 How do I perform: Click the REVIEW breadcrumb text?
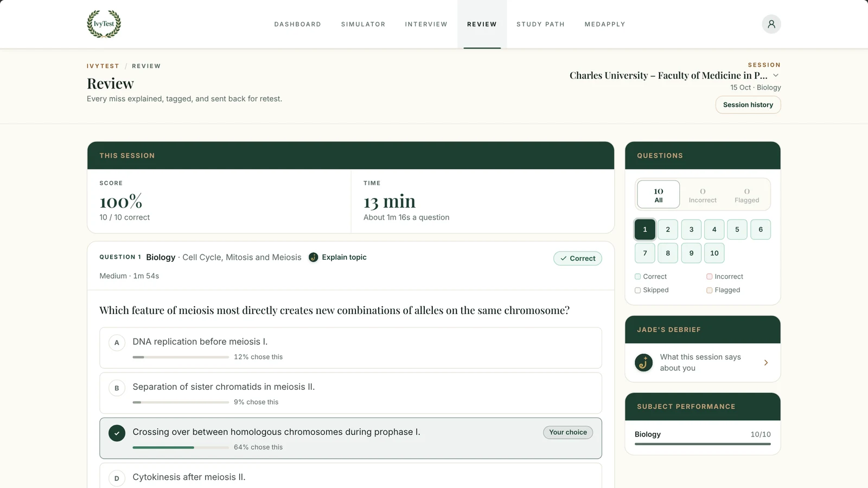[x=146, y=66]
